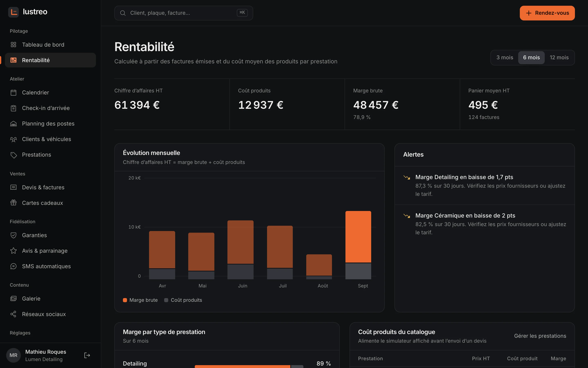This screenshot has height=368, width=588.
Task: Click the Prestations tag icon
Action: pos(13,155)
